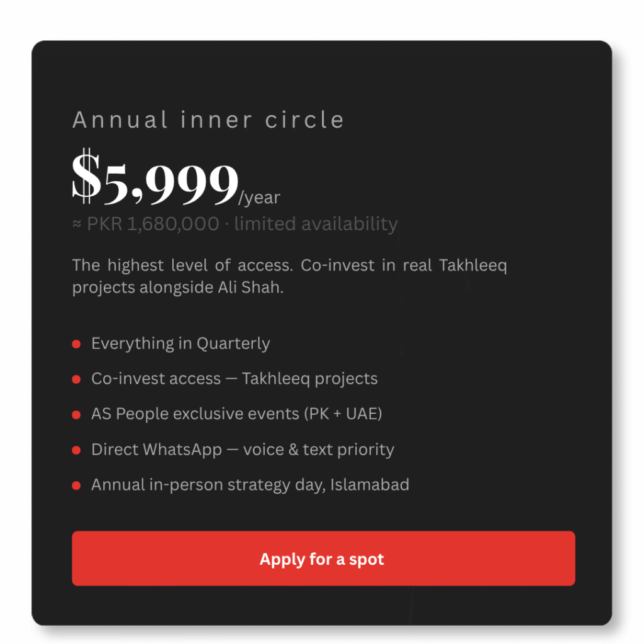
Task: Click the large dollar sign symbol
Action: click(86, 177)
